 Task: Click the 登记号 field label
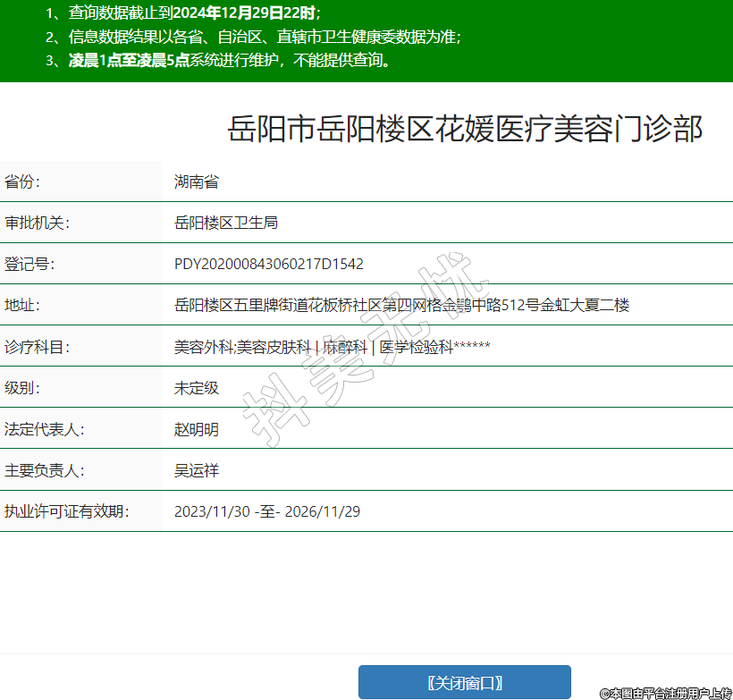(x=29, y=264)
